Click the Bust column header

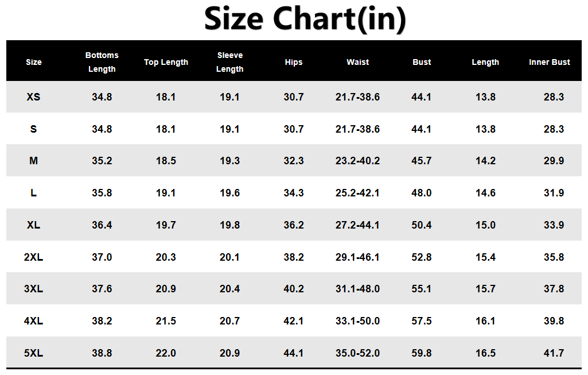point(422,62)
